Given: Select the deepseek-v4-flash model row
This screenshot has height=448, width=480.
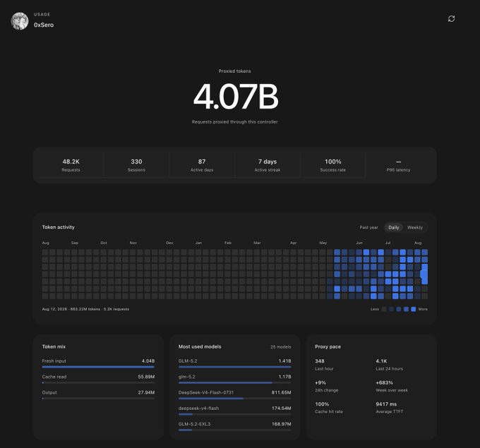Looking at the screenshot, I should point(235,411).
